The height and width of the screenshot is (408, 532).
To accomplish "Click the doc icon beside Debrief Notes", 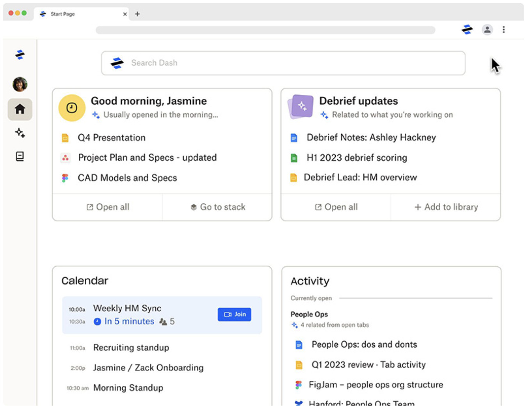I will pyautogui.click(x=294, y=138).
